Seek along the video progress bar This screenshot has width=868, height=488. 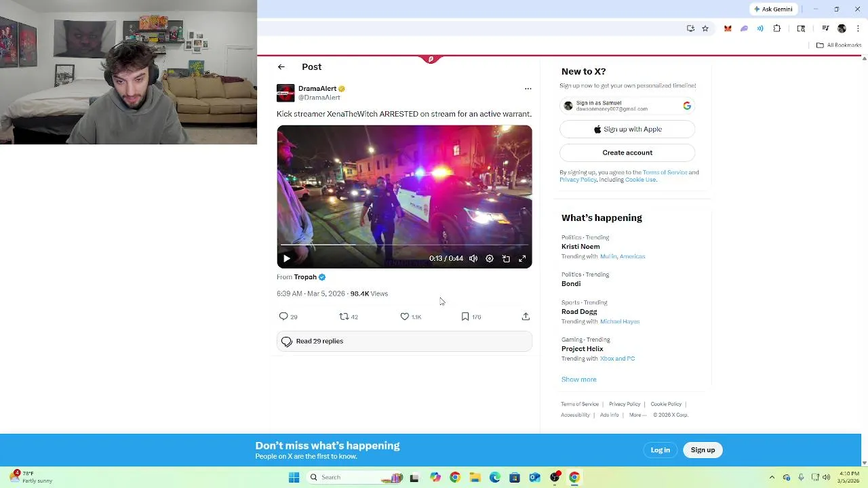tap(404, 245)
